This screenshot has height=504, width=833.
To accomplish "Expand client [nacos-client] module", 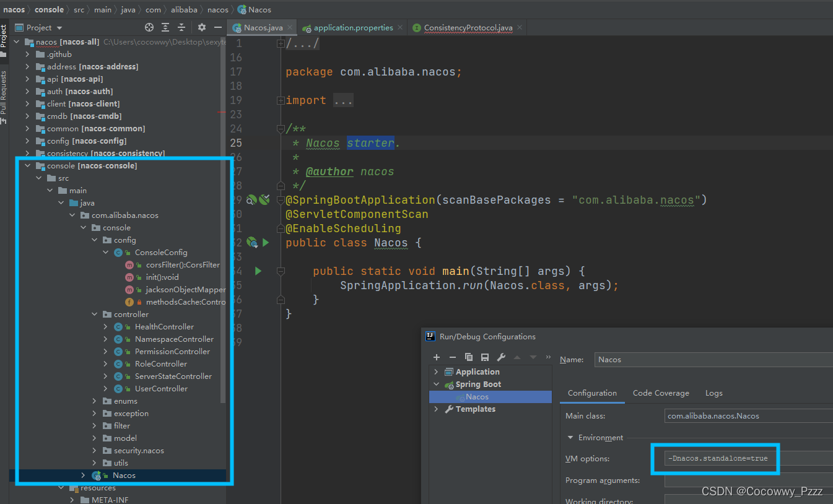I will [27, 104].
